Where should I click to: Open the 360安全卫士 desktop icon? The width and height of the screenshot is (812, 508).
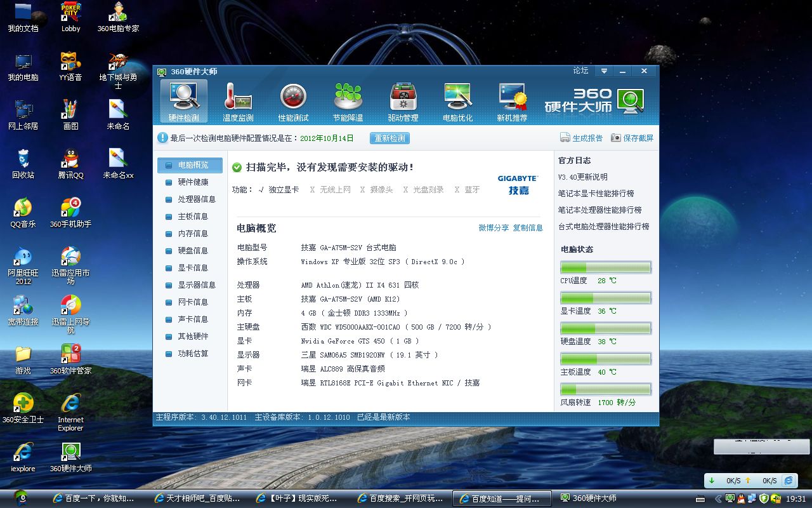(x=23, y=408)
